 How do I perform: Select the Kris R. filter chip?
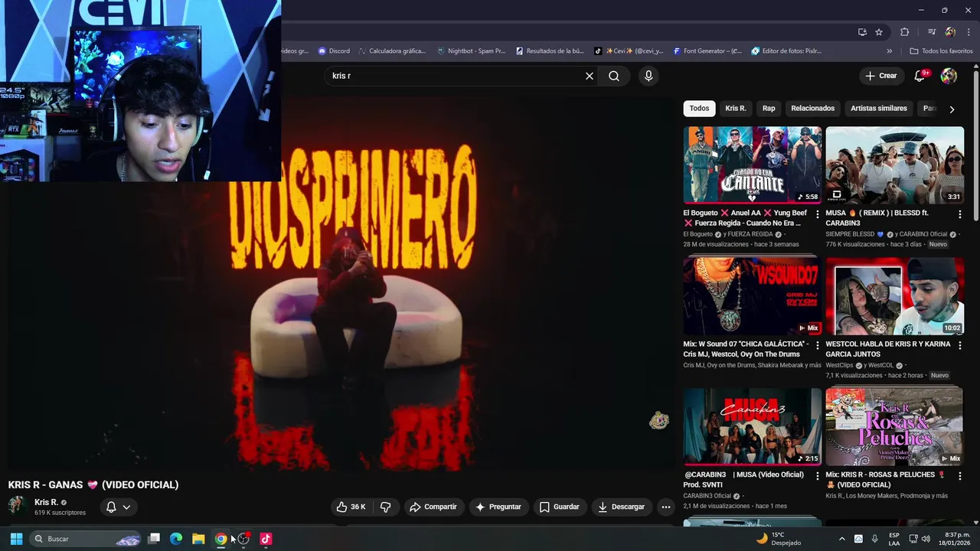click(x=736, y=109)
